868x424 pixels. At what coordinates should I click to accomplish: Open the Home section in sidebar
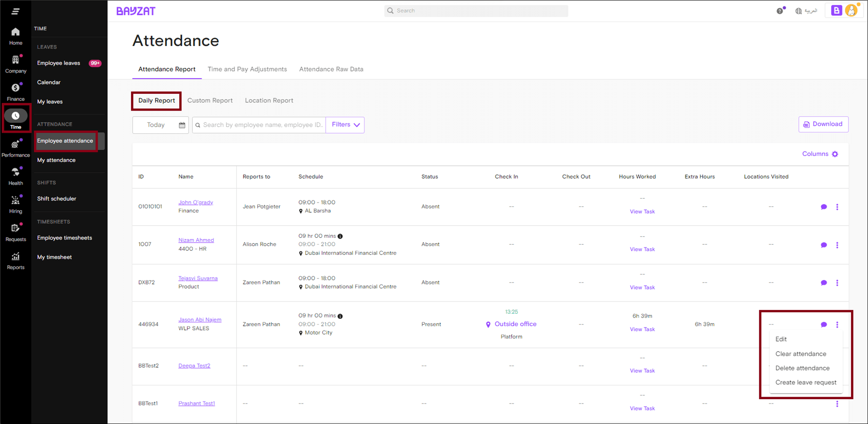[16, 36]
